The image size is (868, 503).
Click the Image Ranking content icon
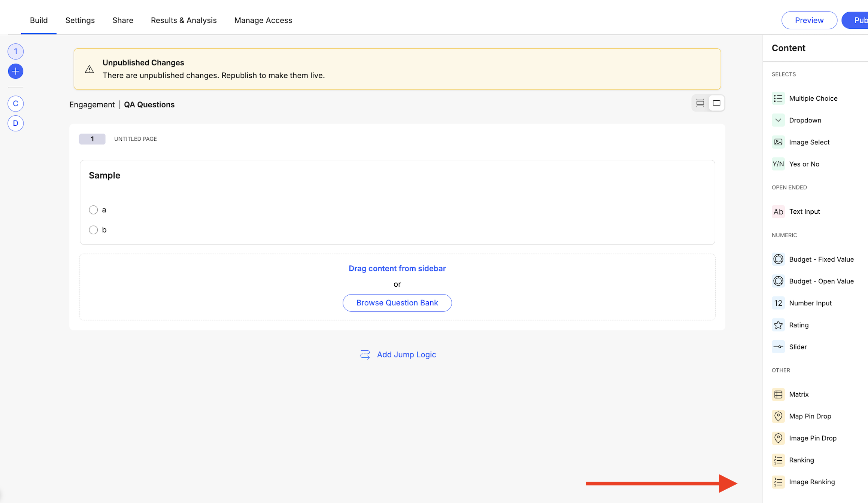point(778,482)
